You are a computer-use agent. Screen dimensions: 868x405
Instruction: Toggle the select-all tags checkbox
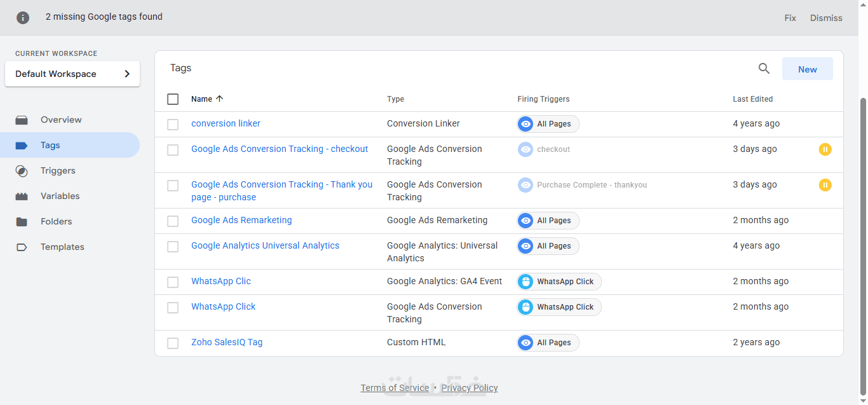tap(173, 99)
